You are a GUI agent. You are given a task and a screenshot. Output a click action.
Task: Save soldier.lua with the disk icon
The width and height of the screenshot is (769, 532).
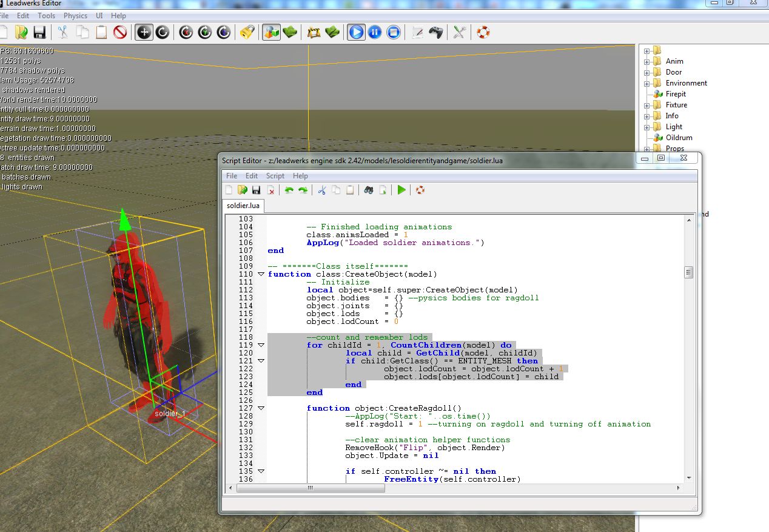pyautogui.click(x=256, y=190)
